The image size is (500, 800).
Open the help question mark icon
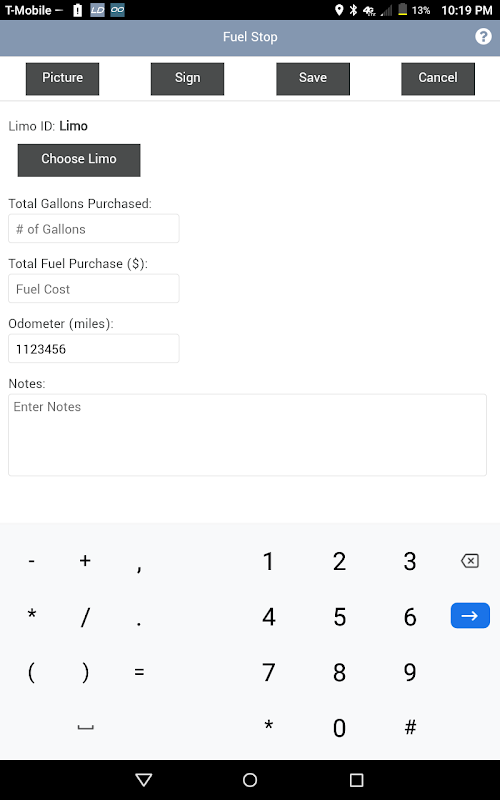point(483,37)
